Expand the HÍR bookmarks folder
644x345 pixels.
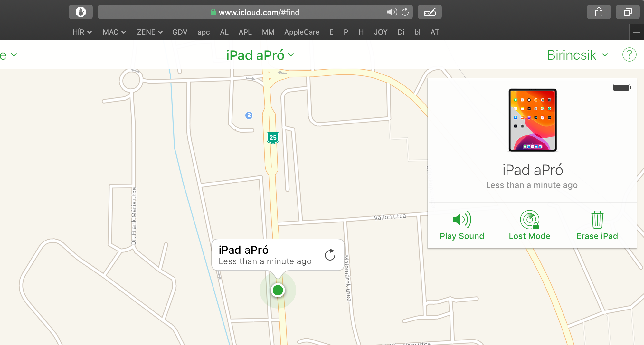pos(82,32)
